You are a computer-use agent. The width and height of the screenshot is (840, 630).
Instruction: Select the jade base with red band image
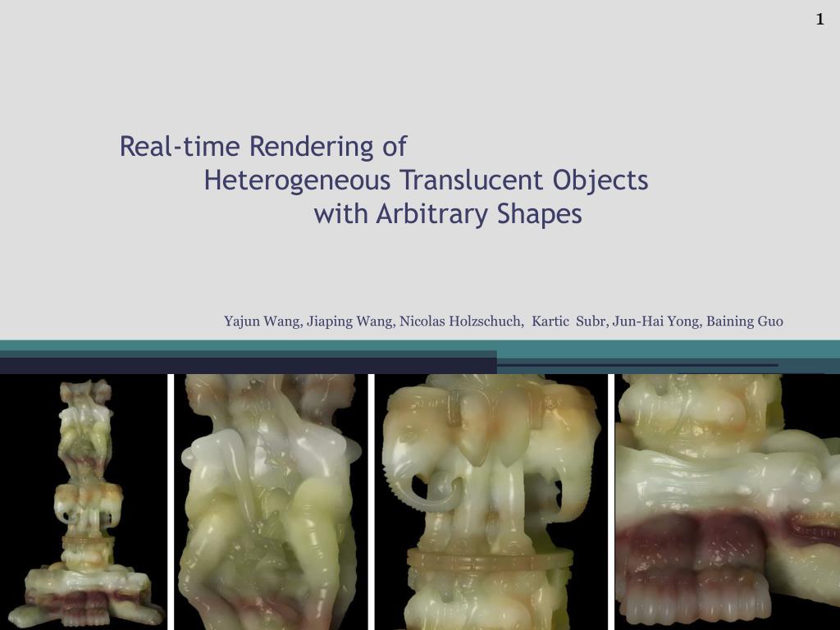pyautogui.click(x=728, y=502)
